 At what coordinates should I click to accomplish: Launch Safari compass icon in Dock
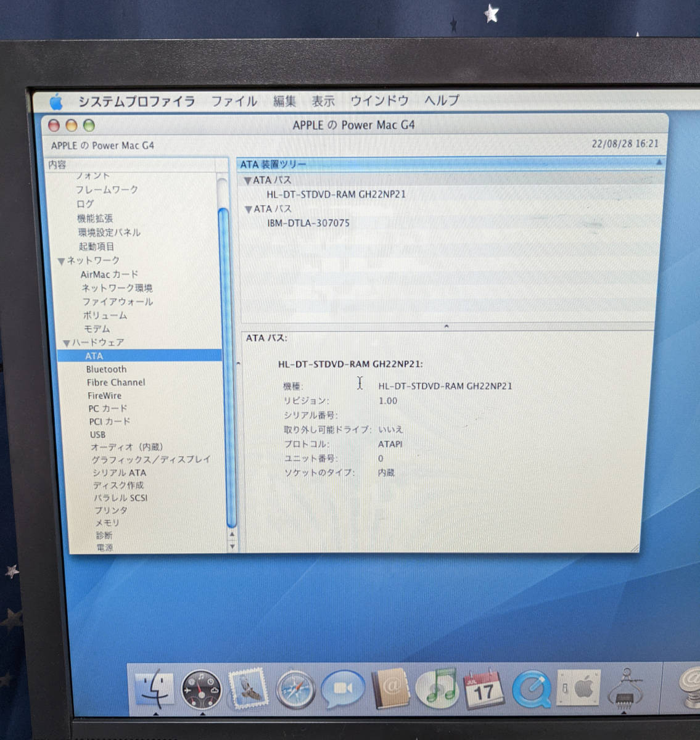click(295, 690)
